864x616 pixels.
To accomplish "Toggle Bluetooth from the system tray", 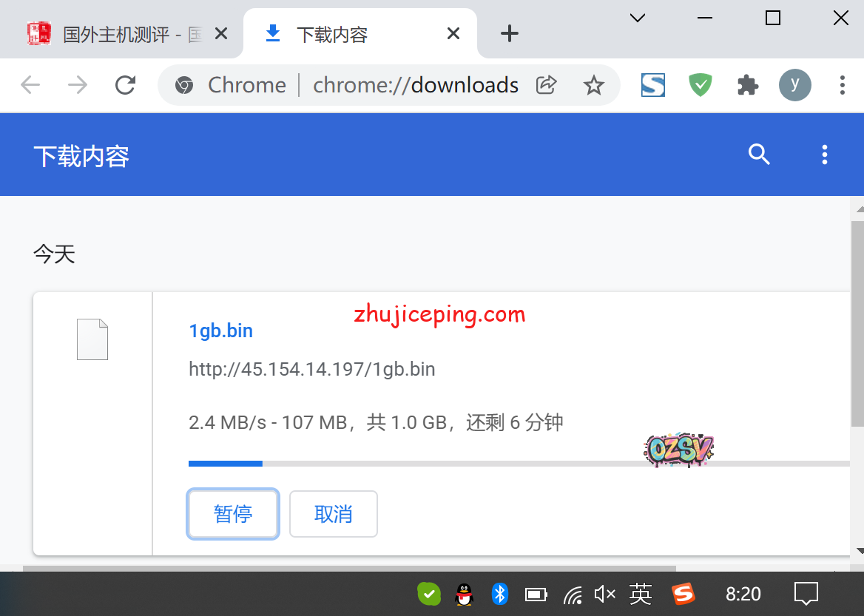I will pyautogui.click(x=500, y=594).
